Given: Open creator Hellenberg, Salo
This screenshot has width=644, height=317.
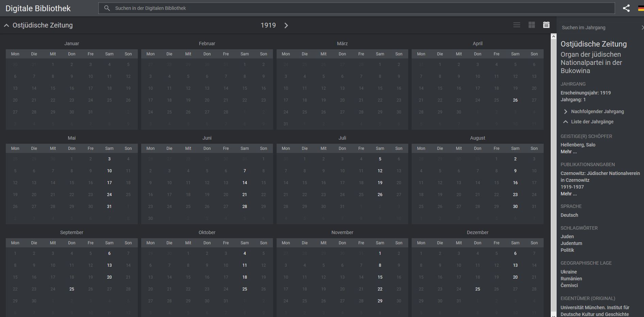Looking at the screenshot, I should tap(578, 145).
